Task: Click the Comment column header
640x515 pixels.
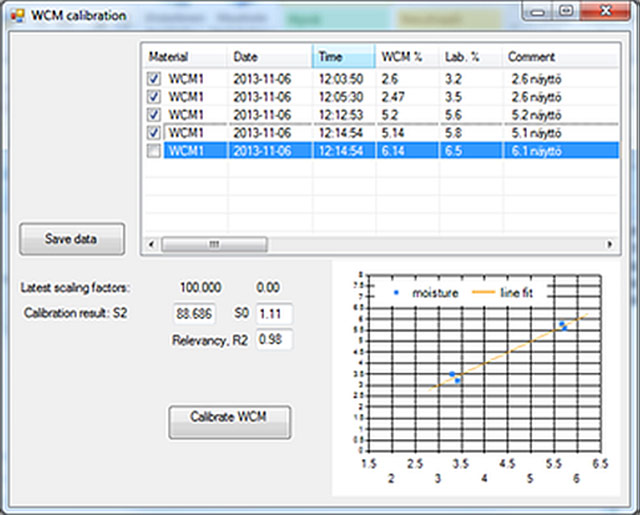Action: coord(555,57)
